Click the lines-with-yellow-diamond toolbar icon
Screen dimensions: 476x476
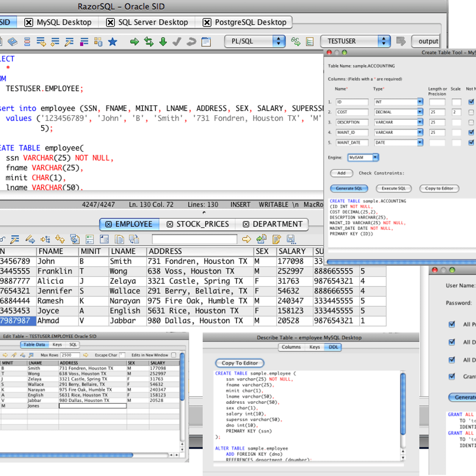click(55, 41)
